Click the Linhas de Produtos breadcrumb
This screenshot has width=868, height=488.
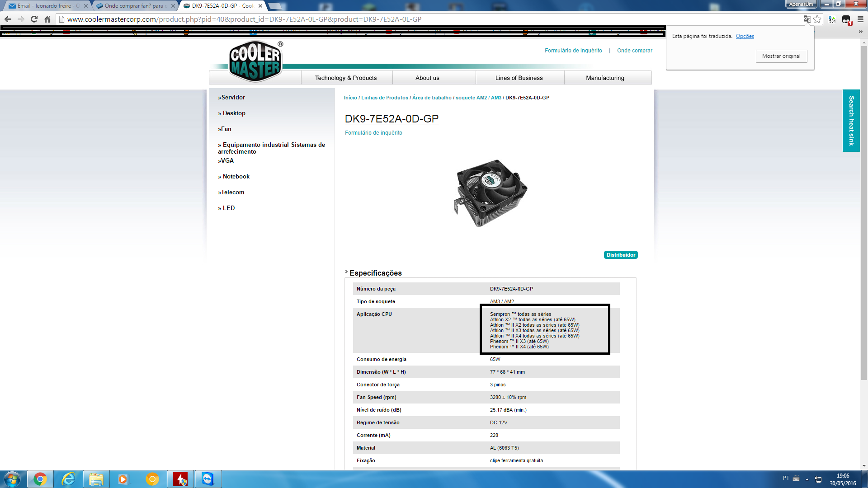[385, 98]
